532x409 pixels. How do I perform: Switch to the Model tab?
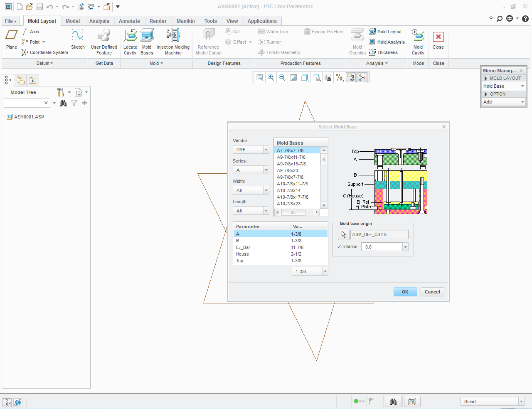coord(73,21)
